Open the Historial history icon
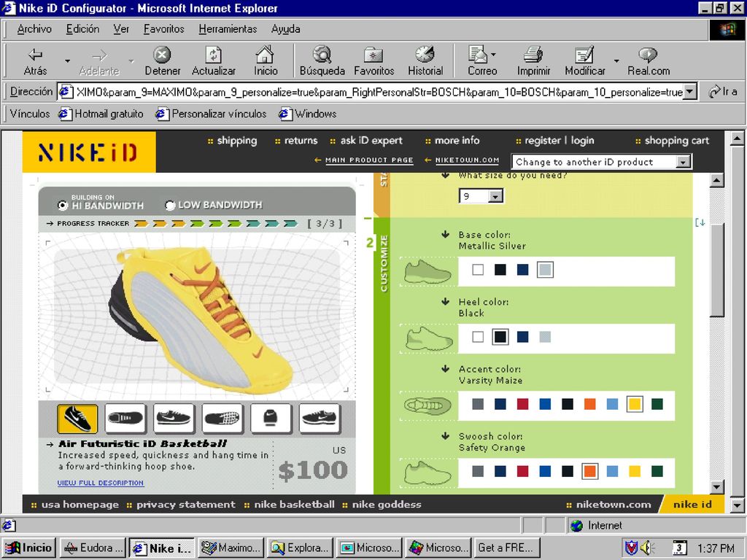 coord(425,54)
